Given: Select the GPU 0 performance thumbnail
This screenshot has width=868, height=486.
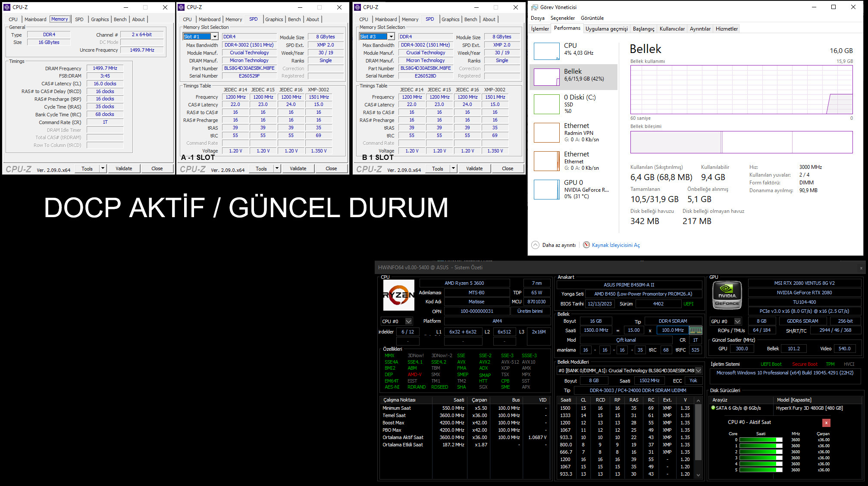Looking at the screenshot, I should coord(546,189).
